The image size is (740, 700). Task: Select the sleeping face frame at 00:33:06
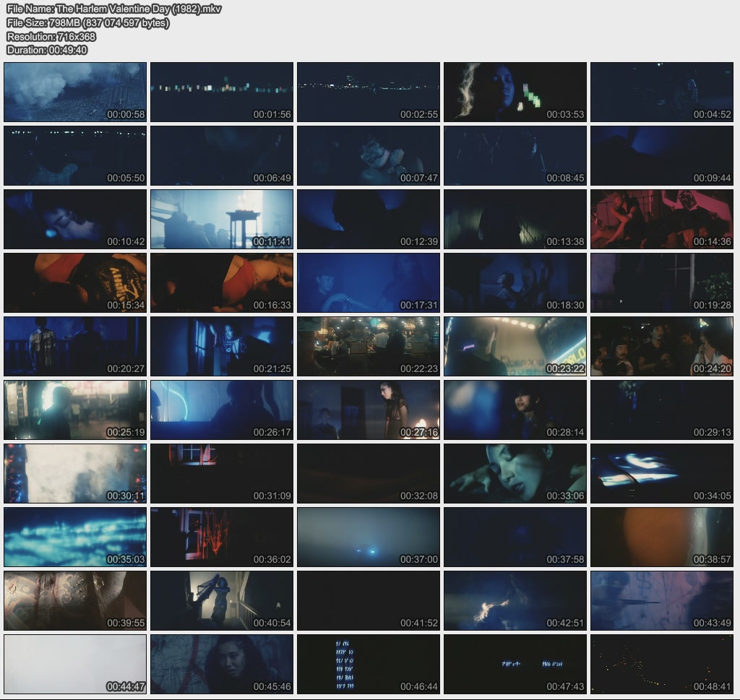[x=515, y=474]
